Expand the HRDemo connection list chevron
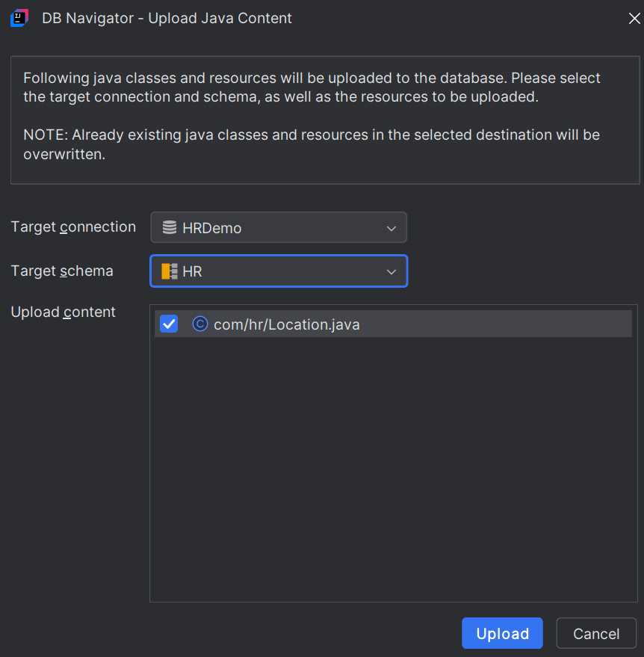Viewport: 644px width, 657px height. click(391, 227)
